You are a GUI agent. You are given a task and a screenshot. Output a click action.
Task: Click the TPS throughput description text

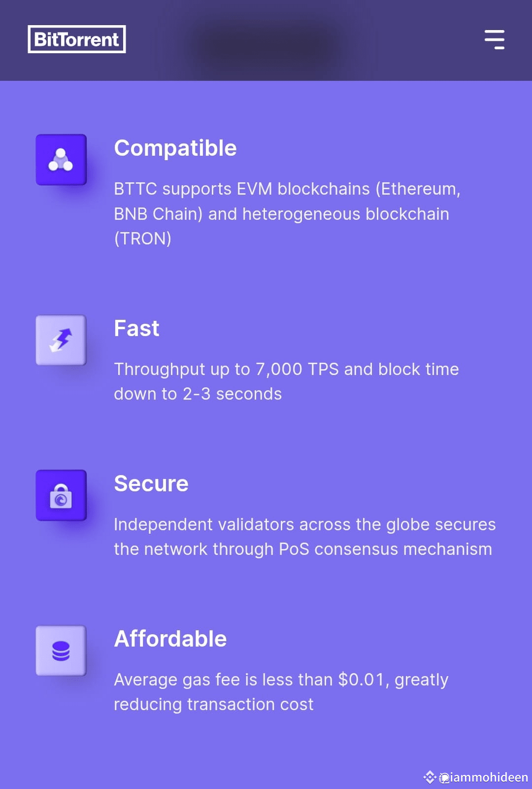click(286, 381)
